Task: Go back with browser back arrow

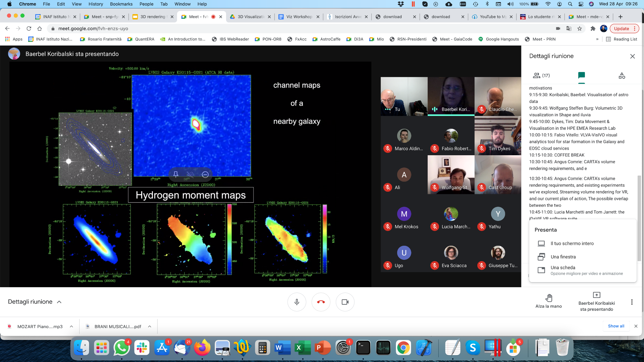Action: 8,29
